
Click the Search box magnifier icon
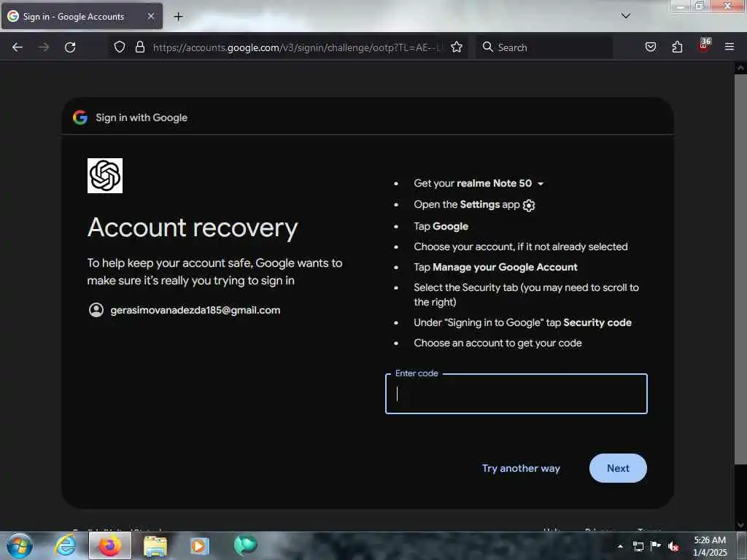pyautogui.click(x=487, y=47)
